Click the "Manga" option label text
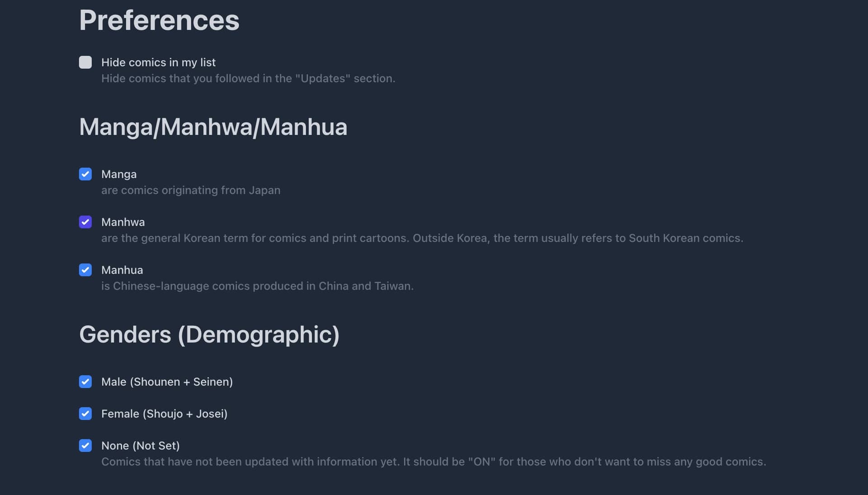 click(x=119, y=174)
